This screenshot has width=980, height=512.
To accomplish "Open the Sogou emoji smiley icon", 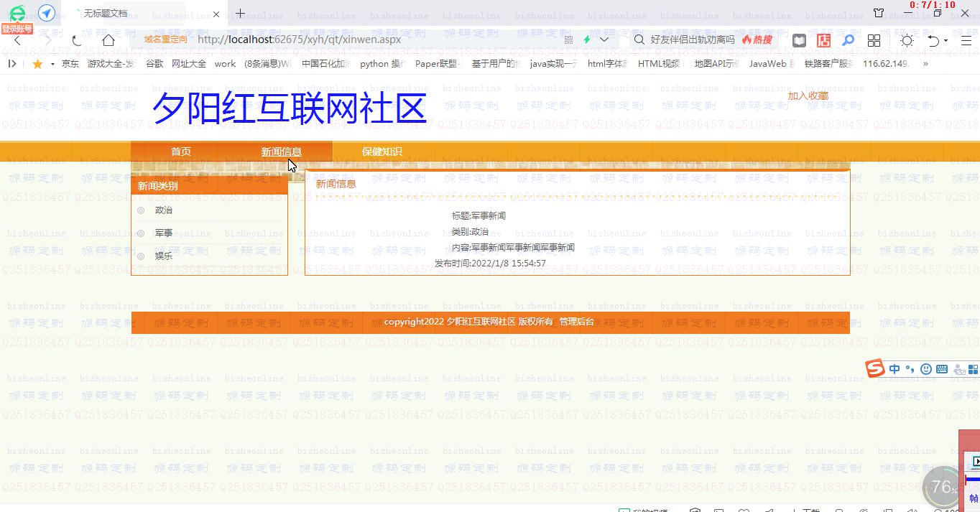I will click(926, 369).
